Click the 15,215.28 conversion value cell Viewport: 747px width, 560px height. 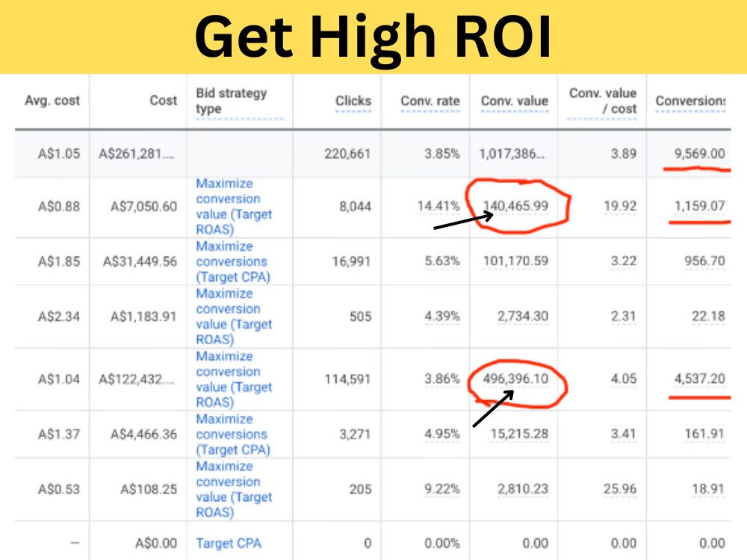click(519, 434)
